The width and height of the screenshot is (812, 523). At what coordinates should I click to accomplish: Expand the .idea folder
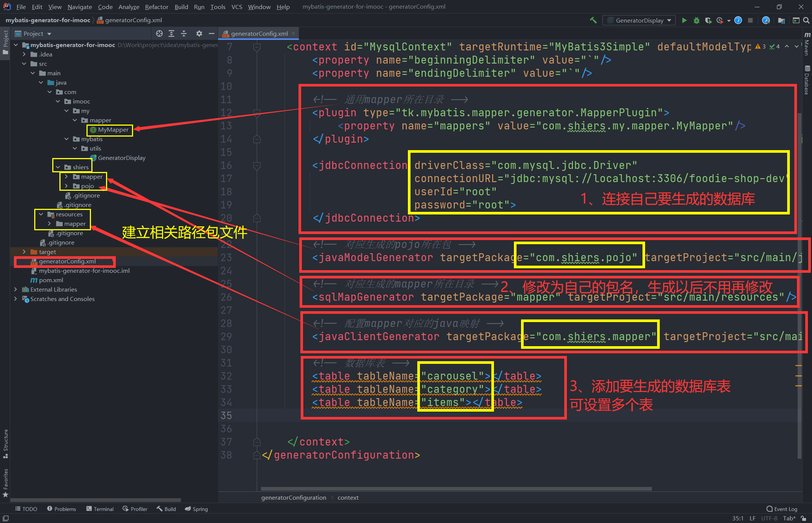tap(24, 54)
